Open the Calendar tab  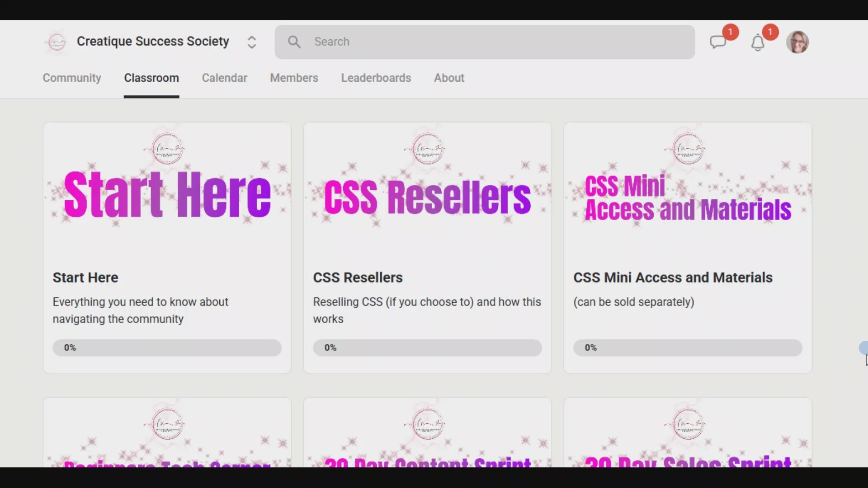[224, 78]
